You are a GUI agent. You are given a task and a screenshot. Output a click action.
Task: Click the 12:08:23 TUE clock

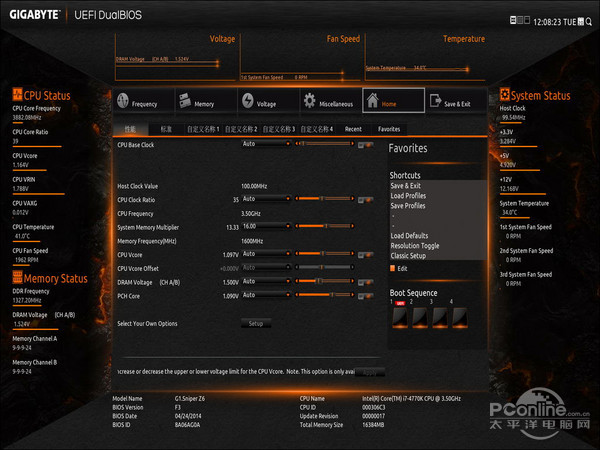(x=554, y=22)
